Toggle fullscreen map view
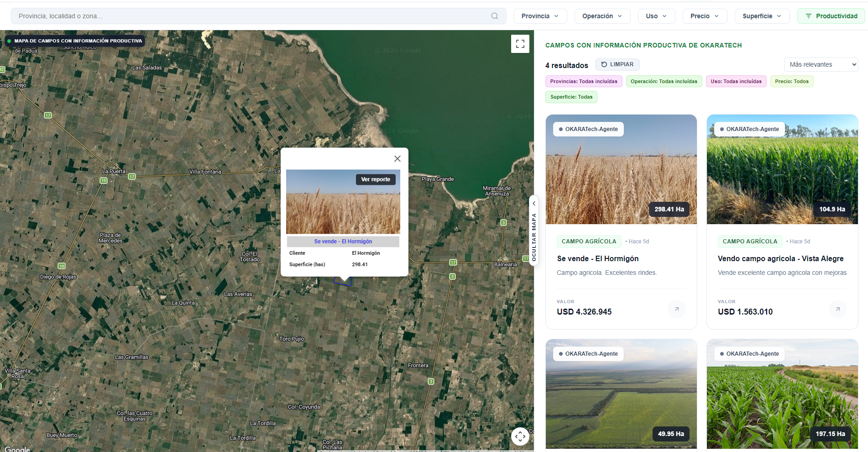 coord(520,44)
